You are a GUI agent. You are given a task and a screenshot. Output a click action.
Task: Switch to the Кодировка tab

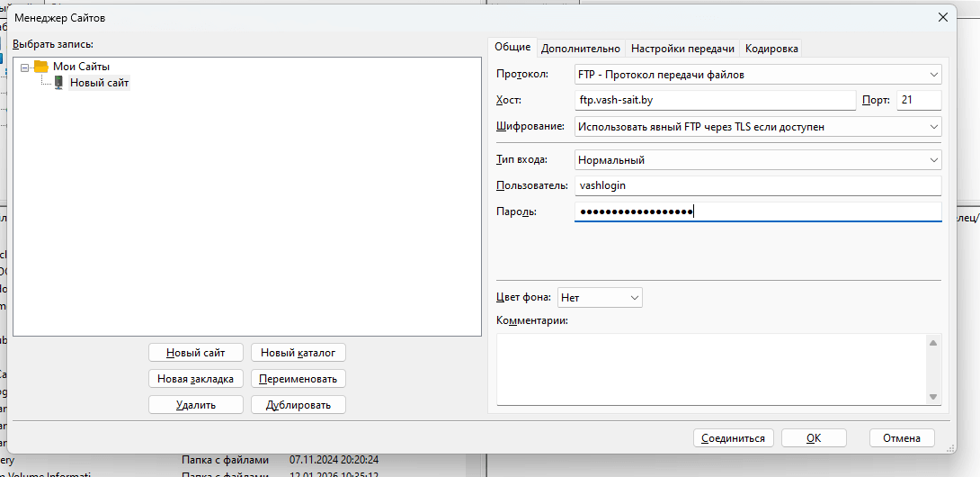click(x=771, y=49)
